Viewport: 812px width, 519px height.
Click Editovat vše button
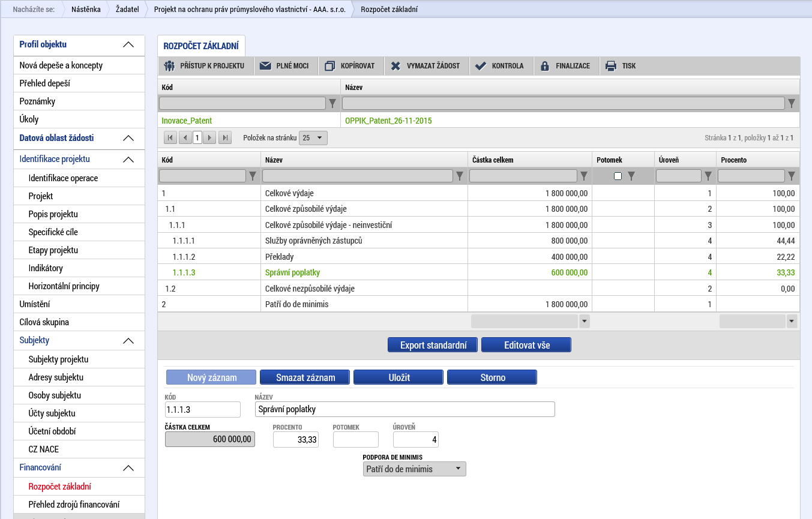(527, 345)
